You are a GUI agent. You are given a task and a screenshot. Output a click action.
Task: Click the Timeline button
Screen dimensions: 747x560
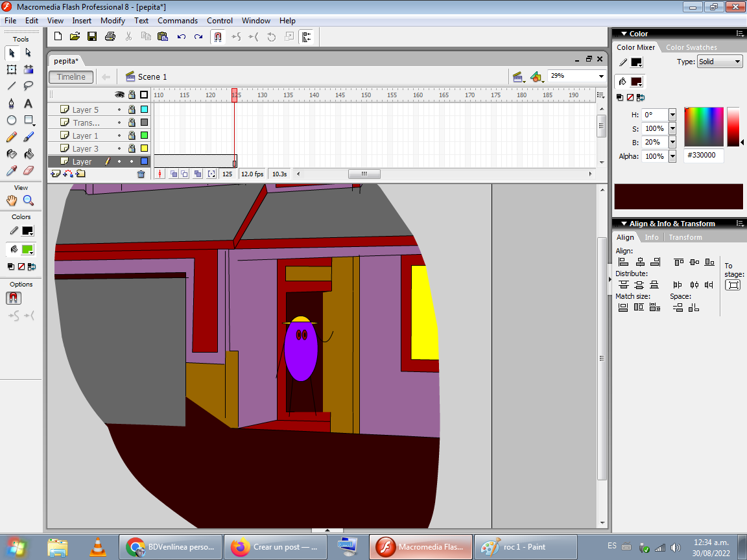[x=71, y=76]
